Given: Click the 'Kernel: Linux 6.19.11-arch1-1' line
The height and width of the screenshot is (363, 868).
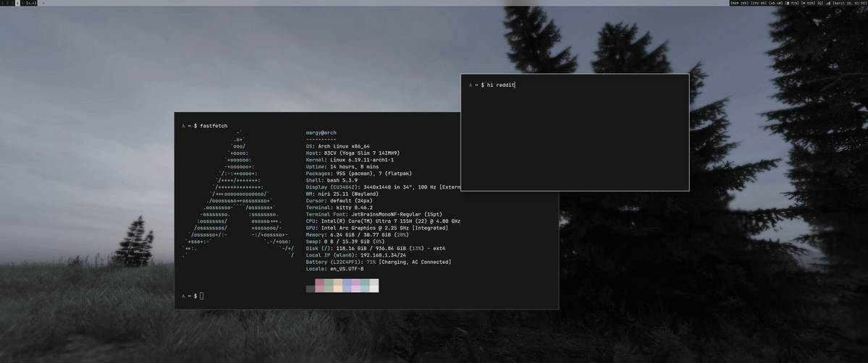Looking at the screenshot, I should tap(350, 160).
